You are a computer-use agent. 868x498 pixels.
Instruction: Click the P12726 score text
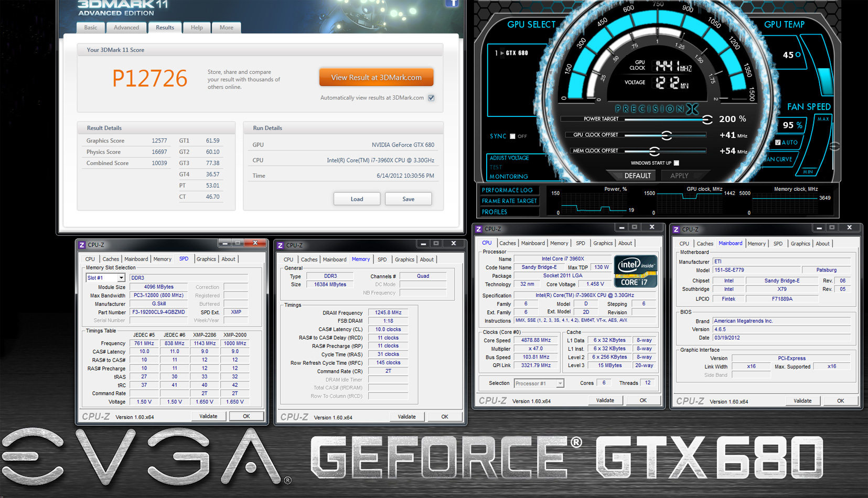click(149, 79)
